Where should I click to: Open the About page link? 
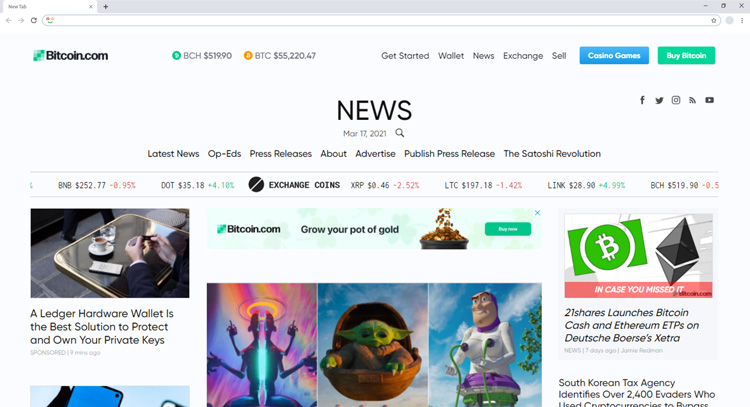point(333,154)
